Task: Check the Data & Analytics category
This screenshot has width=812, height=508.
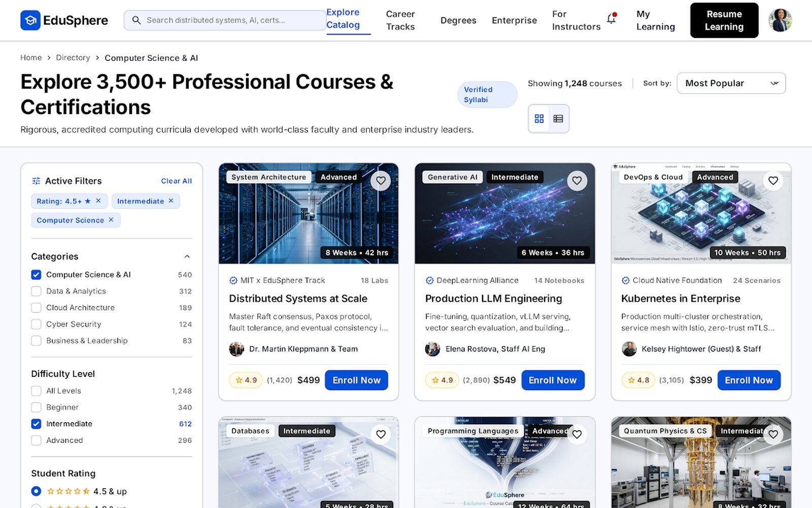Action: (x=36, y=291)
